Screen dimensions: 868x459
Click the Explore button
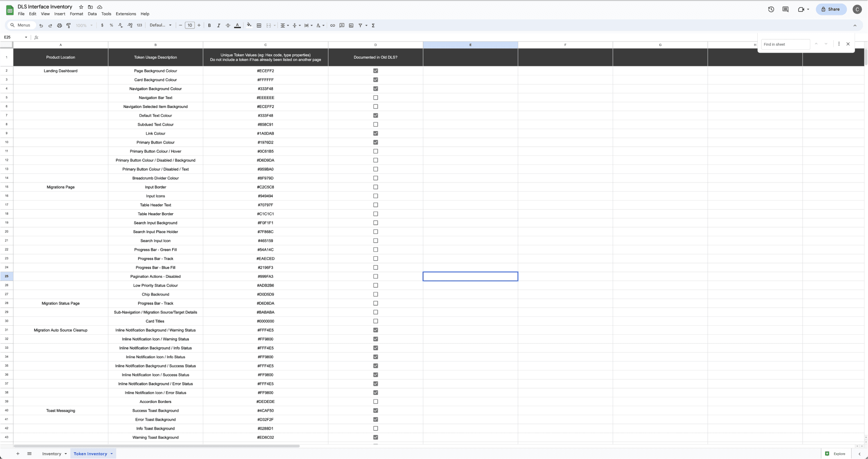coord(835,454)
